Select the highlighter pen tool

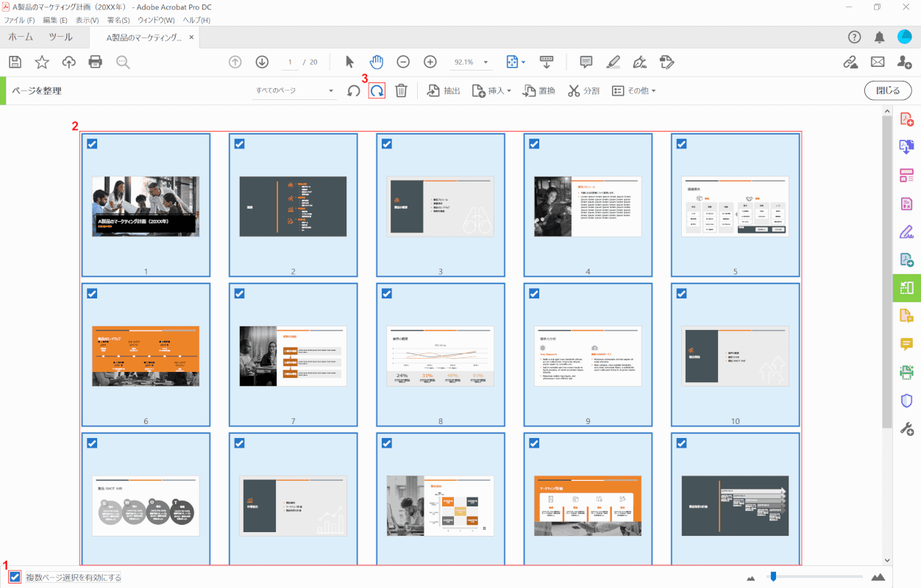click(x=614, y=62)
